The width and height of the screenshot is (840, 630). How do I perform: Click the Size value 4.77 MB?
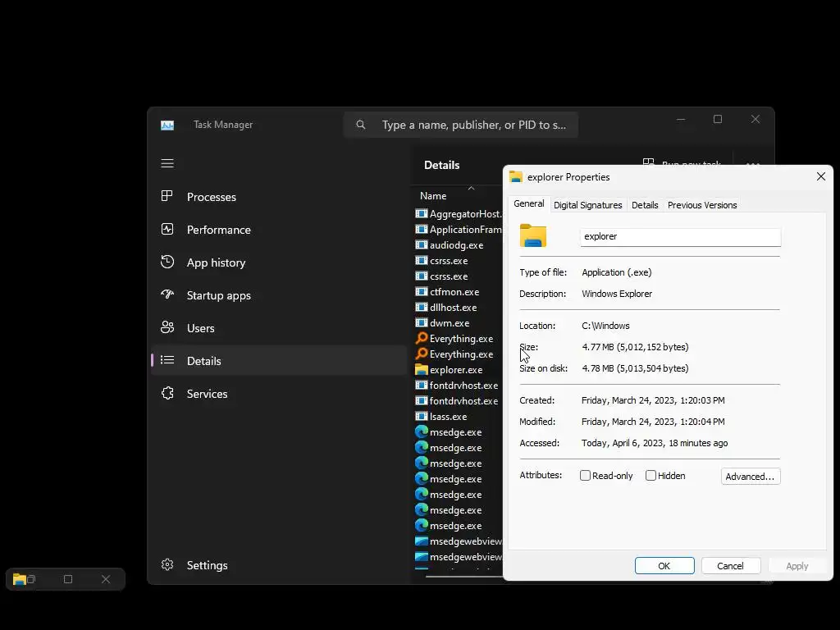click(635, 347)
